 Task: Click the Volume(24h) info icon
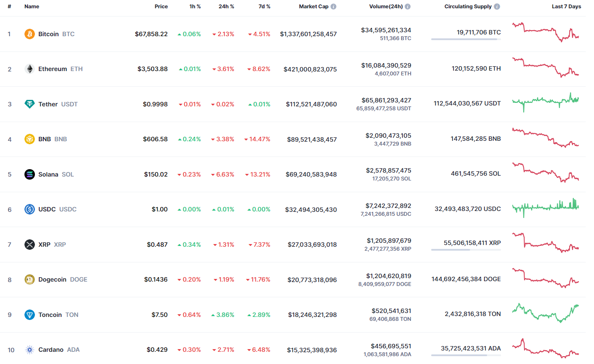click(x=408, y=7)
